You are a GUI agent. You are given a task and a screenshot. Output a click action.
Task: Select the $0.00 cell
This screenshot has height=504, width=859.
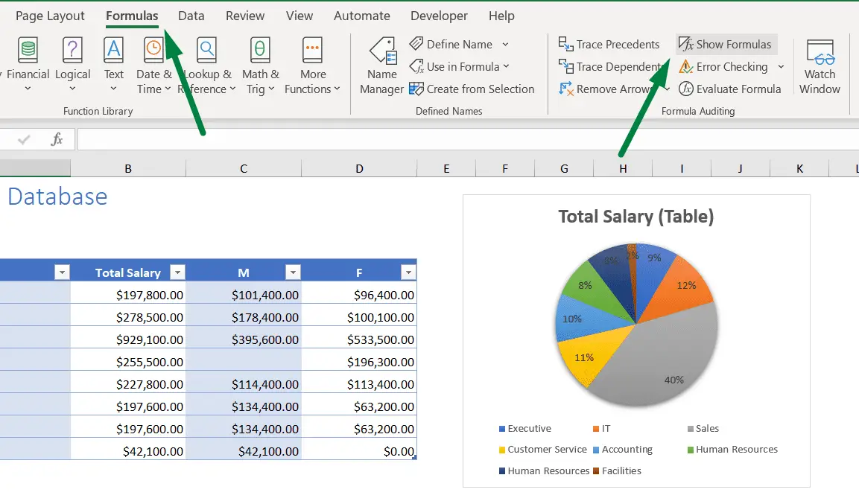click(359, 451)
